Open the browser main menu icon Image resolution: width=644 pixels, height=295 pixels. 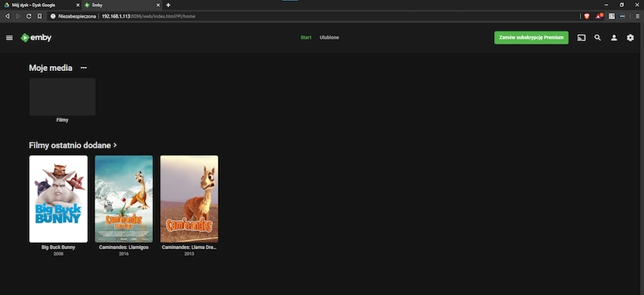(638, 16)
